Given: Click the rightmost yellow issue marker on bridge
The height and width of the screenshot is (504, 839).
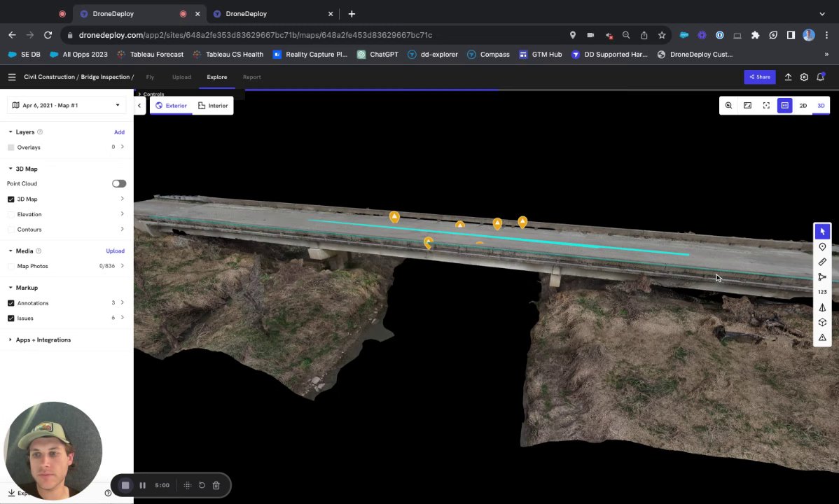Looking at the screenshot, I should tap(522, 221).
